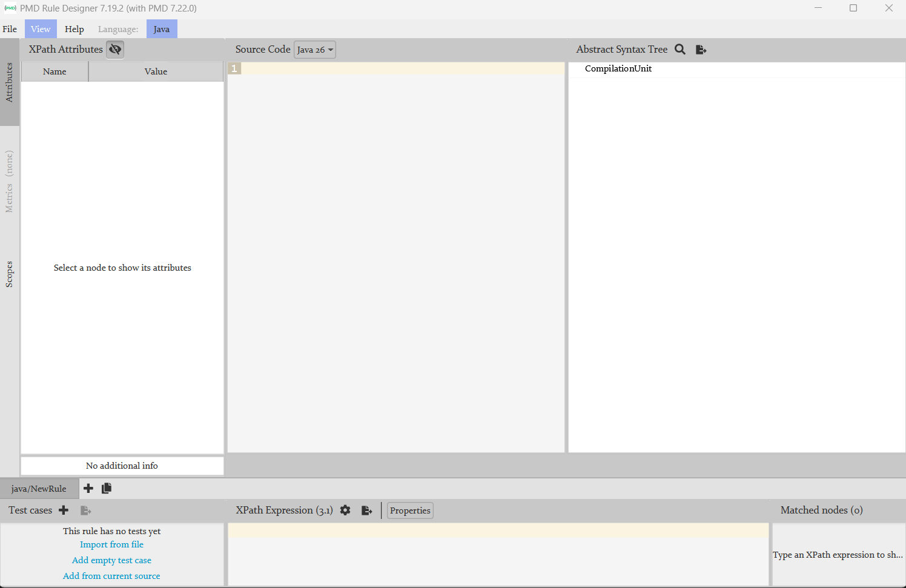Add a new rule tab with plus icon
The width and height of the screenshot is (906, 588).
click(x=88, y=488)
